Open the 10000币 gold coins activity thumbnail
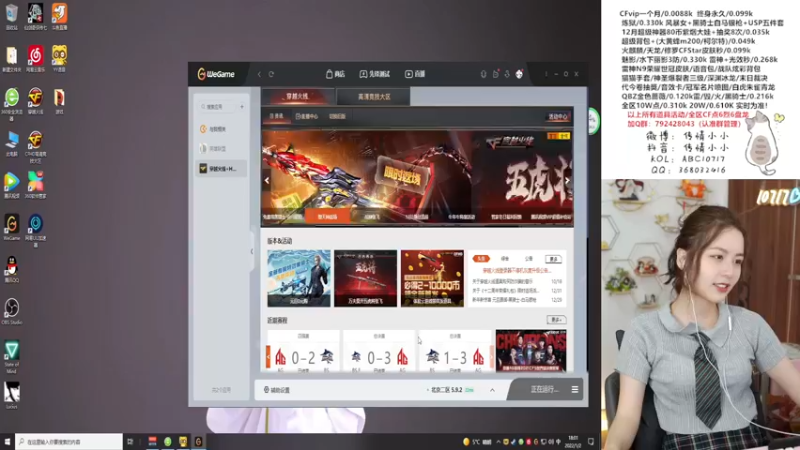The image size is (800, 450). click(x=432, y=278)
